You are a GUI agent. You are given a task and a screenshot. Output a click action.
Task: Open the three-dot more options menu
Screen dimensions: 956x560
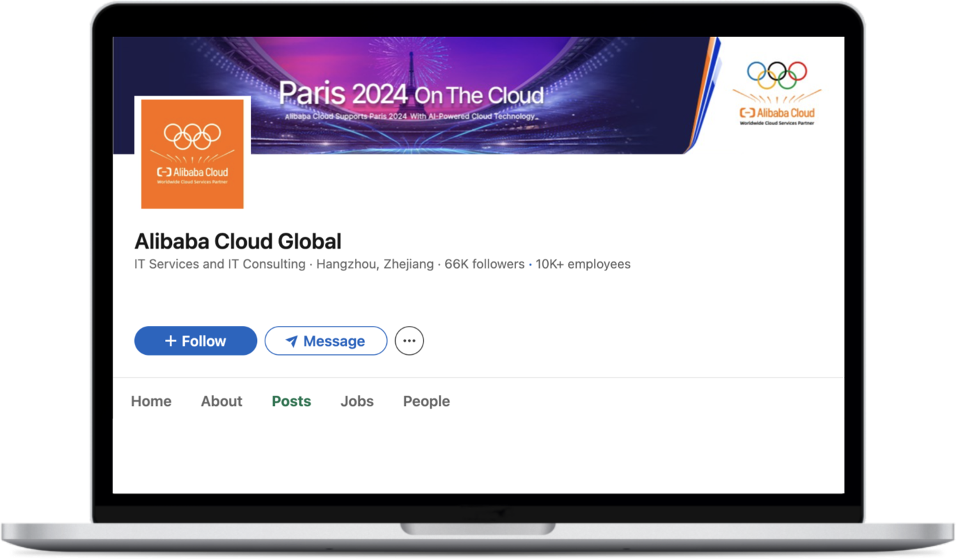pyautogui.click(x=409, y=341)
